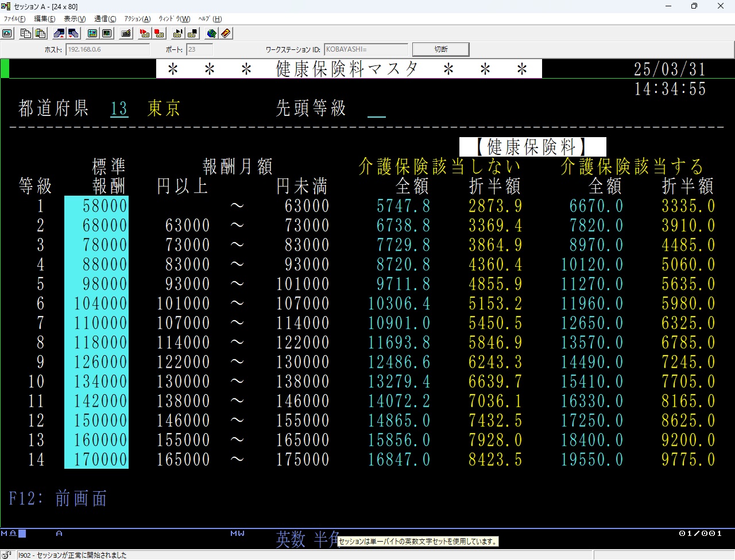Open the ファイル(F) menu
The image size is (735, 560).
coord(14,19)
